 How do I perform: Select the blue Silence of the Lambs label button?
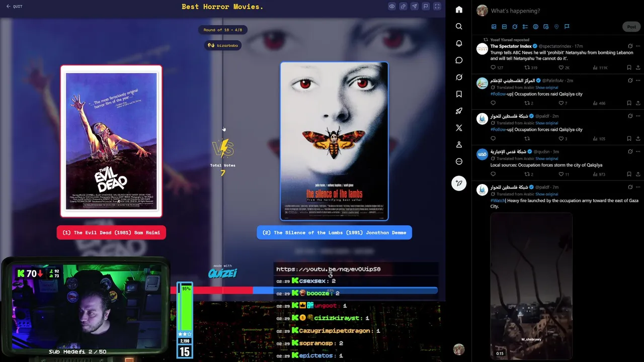coord(334,233)
